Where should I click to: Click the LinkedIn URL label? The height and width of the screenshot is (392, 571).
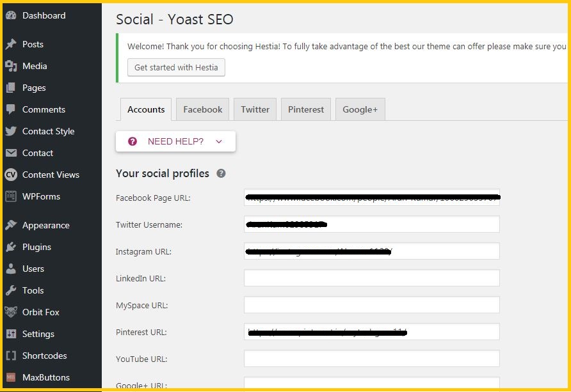coord(141,279)
